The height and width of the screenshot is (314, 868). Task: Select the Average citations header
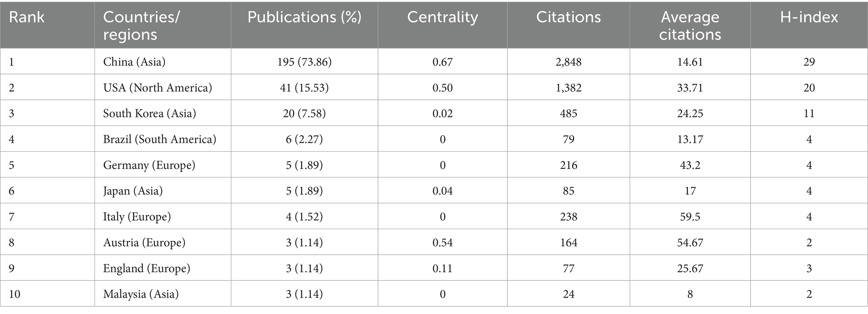[x=690, y=25]
